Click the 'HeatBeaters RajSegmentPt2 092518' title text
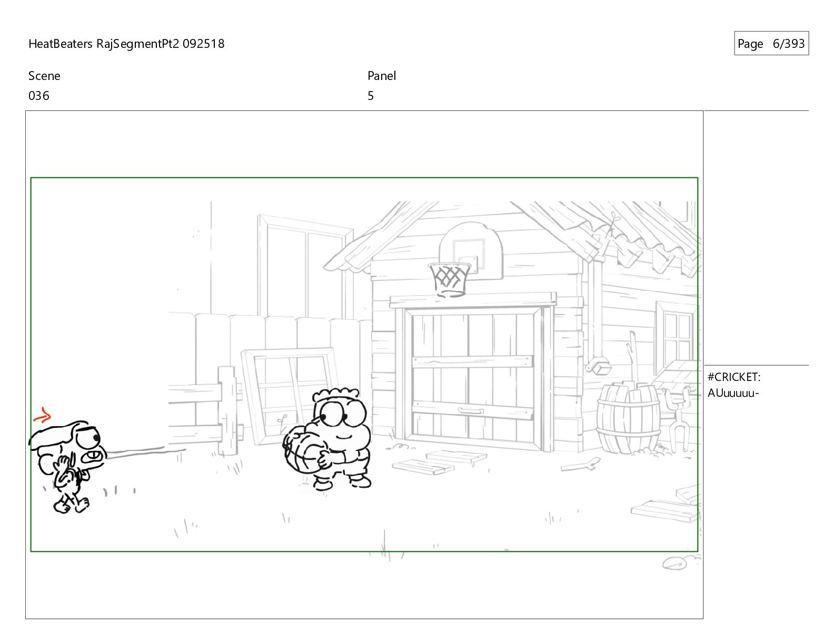 pyautogui.click(x=126, y=44)
